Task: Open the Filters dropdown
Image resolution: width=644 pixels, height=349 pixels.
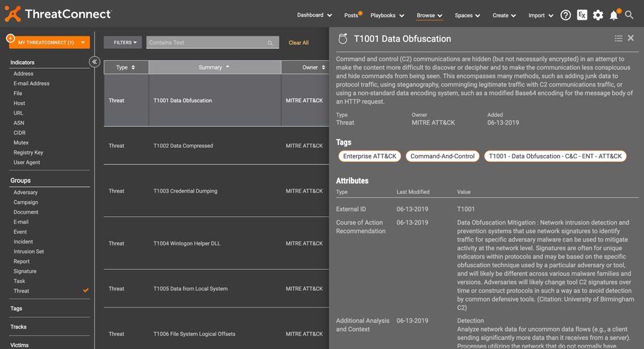Action: tap(122, 42)
